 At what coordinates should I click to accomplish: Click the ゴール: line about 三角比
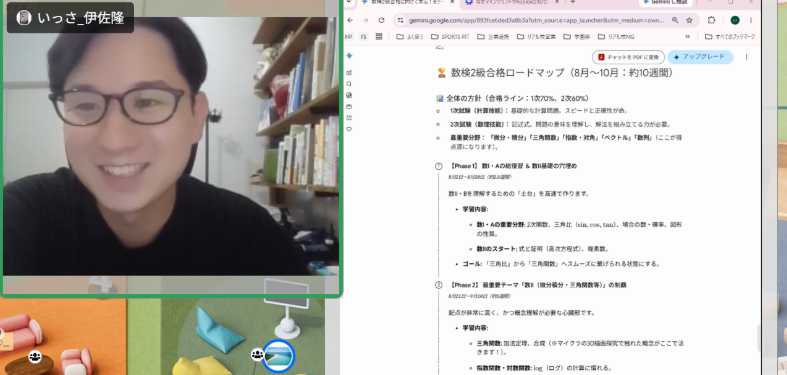(561, 264)
